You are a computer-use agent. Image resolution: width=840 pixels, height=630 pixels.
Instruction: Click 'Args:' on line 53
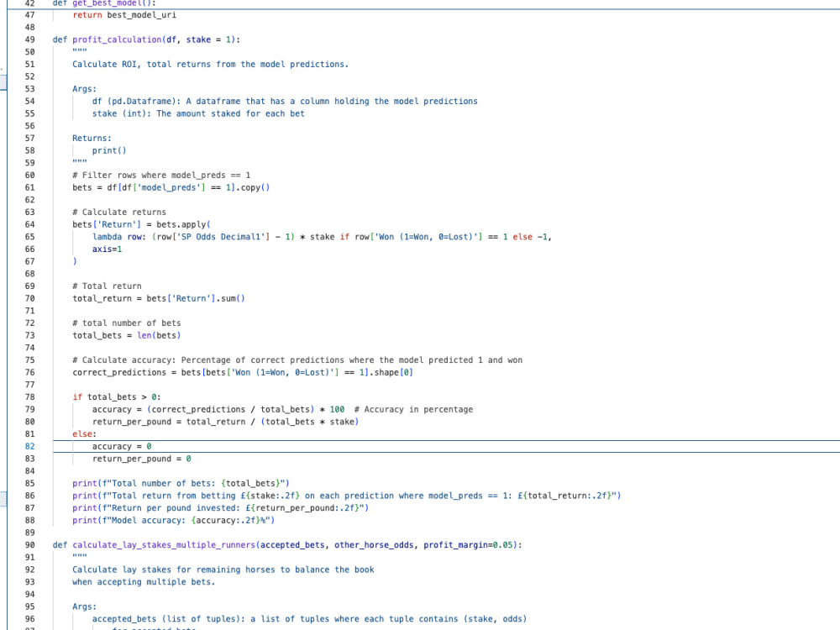click(85, 89)
